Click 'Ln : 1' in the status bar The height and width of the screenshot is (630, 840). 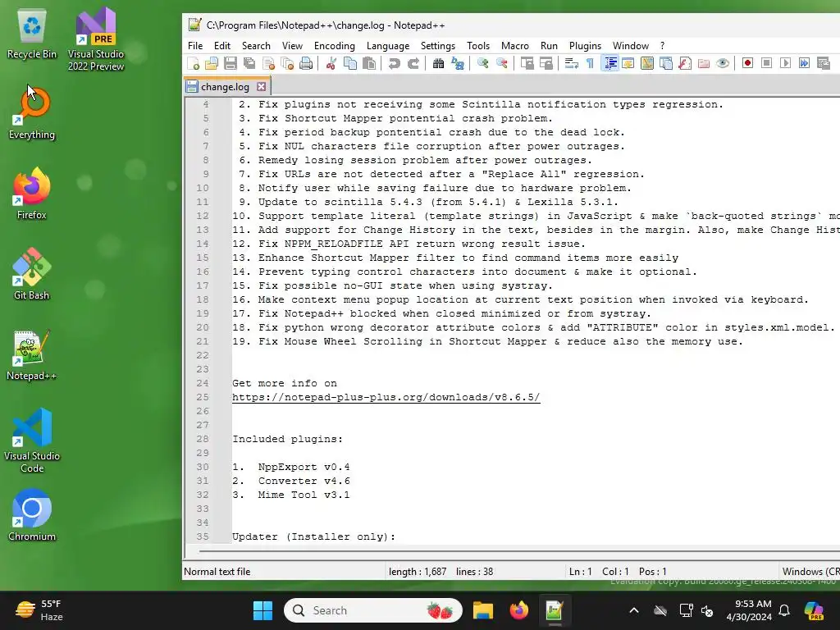pyautogui.click(x=580, y=572)
